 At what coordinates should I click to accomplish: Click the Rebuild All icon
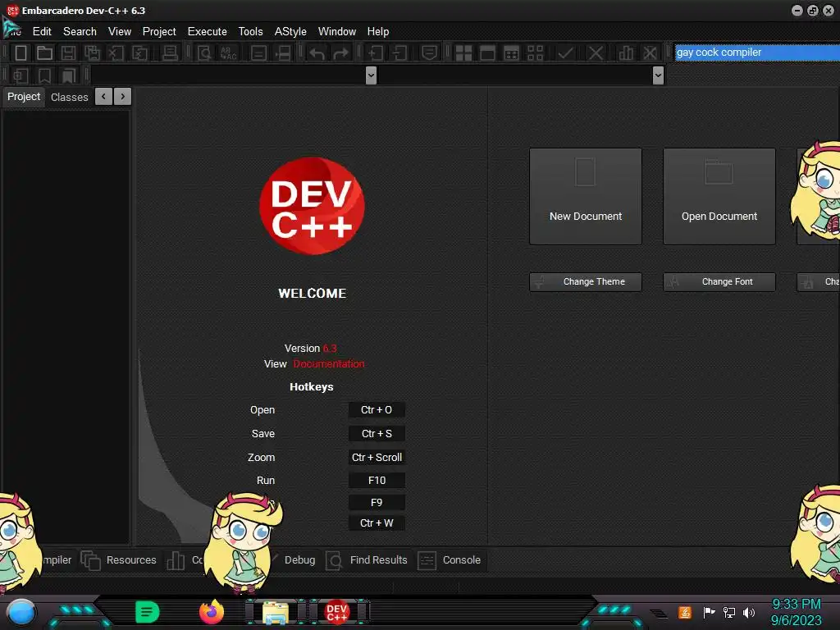point(535,53)
